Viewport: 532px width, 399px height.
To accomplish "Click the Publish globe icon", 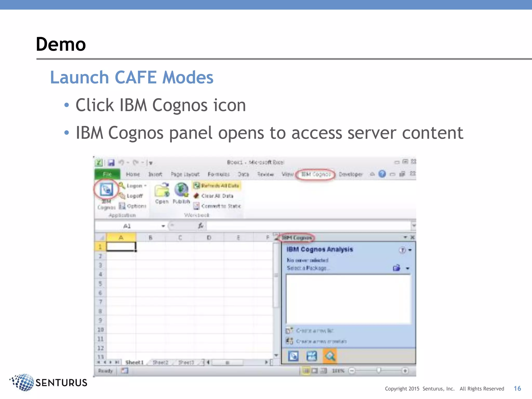I will 181,190.
